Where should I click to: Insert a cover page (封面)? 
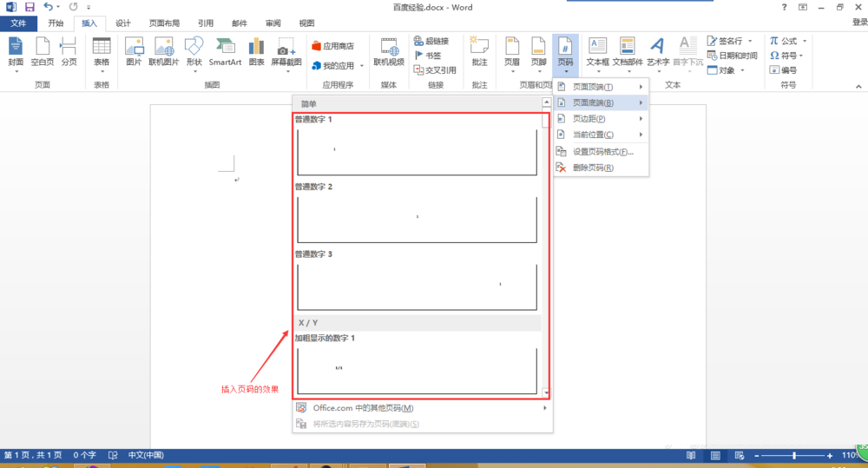click(x=16, y=54)
